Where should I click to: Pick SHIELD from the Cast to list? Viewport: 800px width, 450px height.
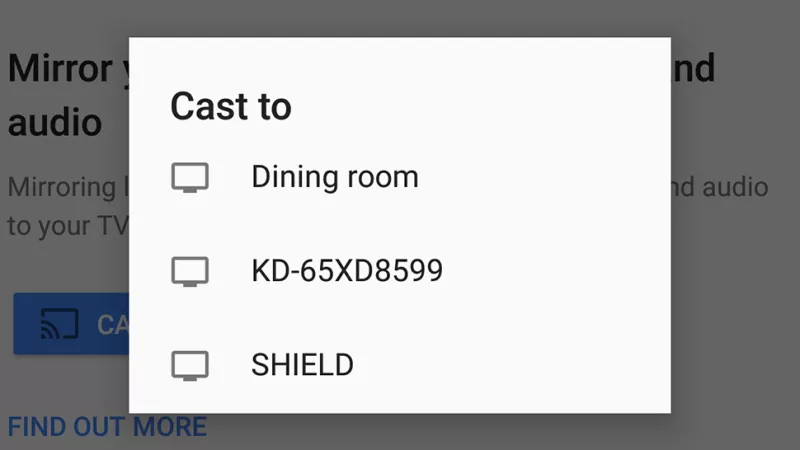click(399, 365)
